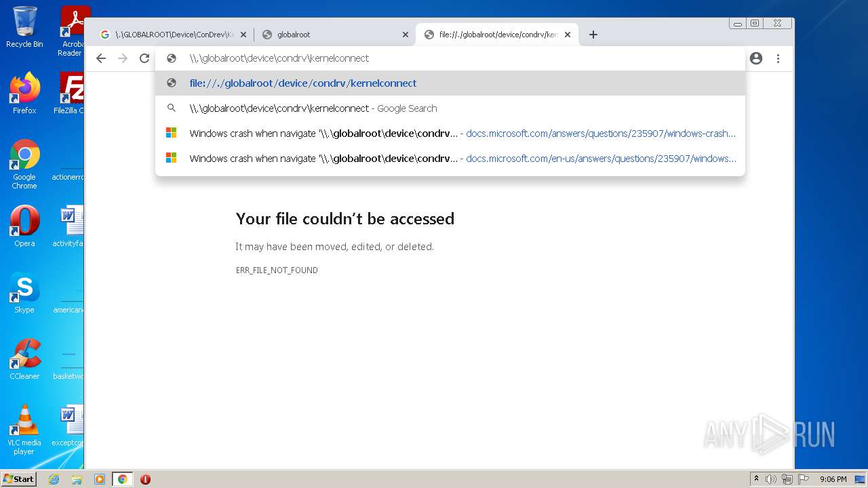The height and width of the screenshot is (488, 868).
Task: Open Internet Explorer from the taskbar
Action: tap(54, 479)
